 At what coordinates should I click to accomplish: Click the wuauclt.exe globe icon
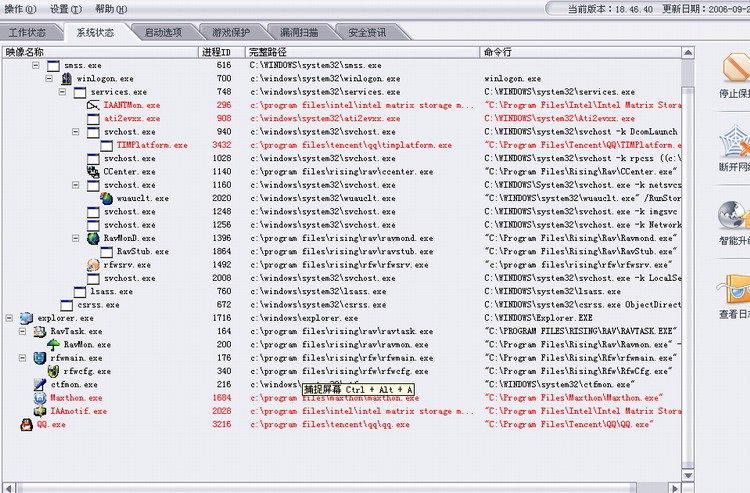tap(106, 198)
